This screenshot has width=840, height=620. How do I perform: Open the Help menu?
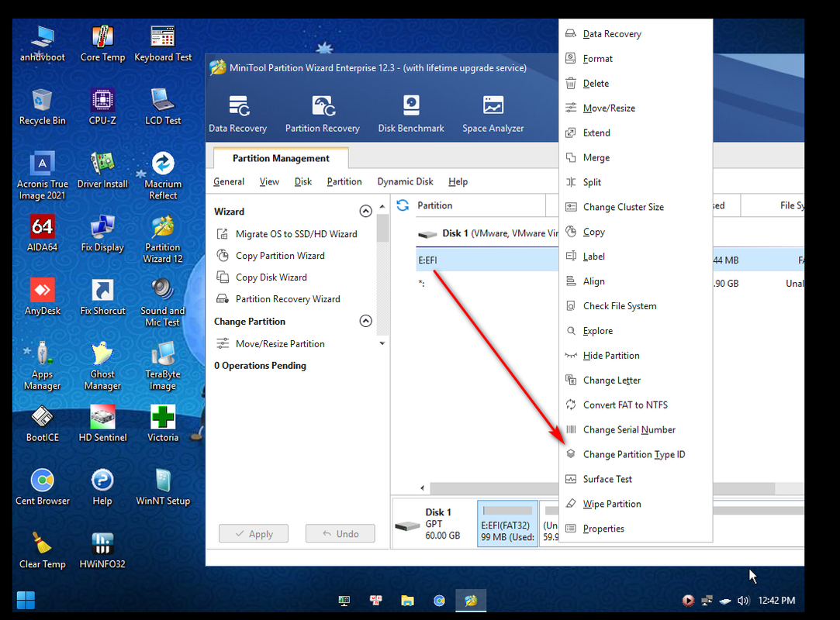[458, 181]
